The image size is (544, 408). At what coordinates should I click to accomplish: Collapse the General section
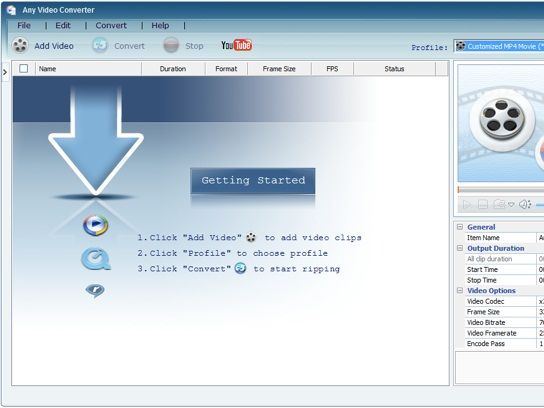pos(460,227)
